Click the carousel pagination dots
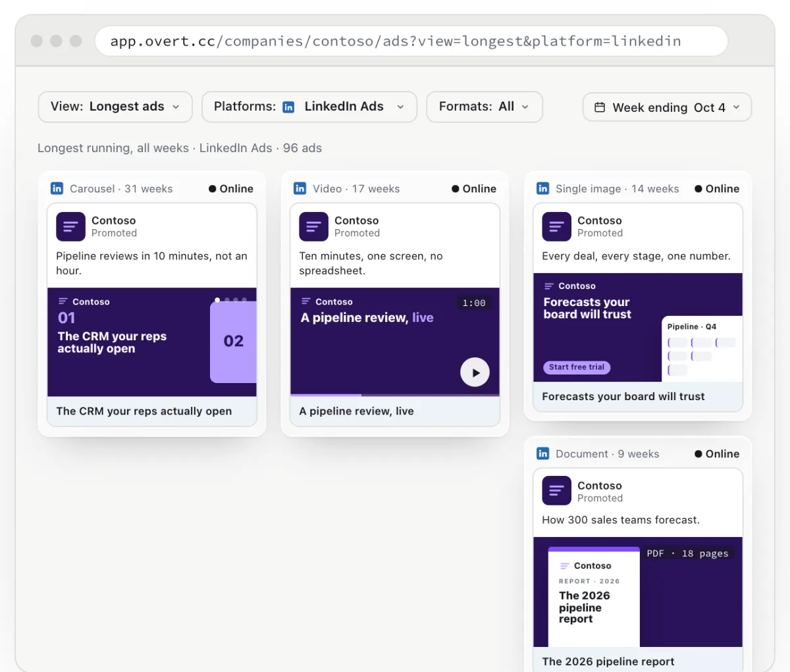Image resolution: width=790 pixels, height=672 pixels. pos(231,300)
